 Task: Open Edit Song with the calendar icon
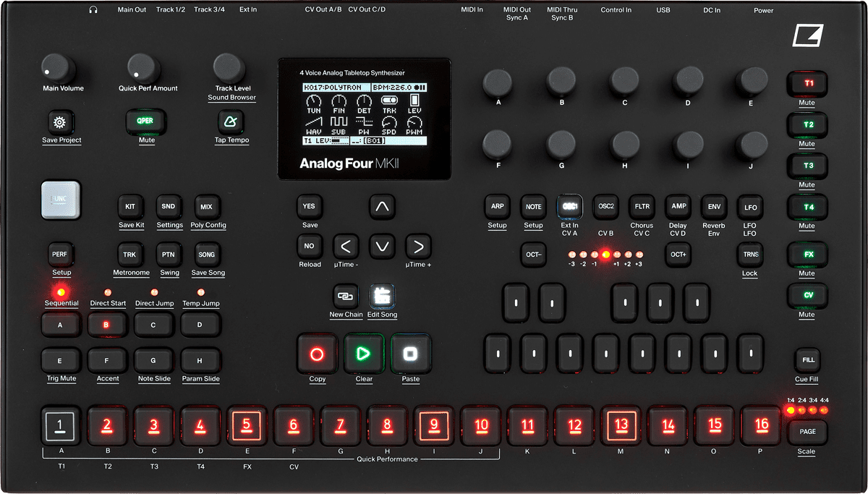pyautogui.click(x=382, y=294)
